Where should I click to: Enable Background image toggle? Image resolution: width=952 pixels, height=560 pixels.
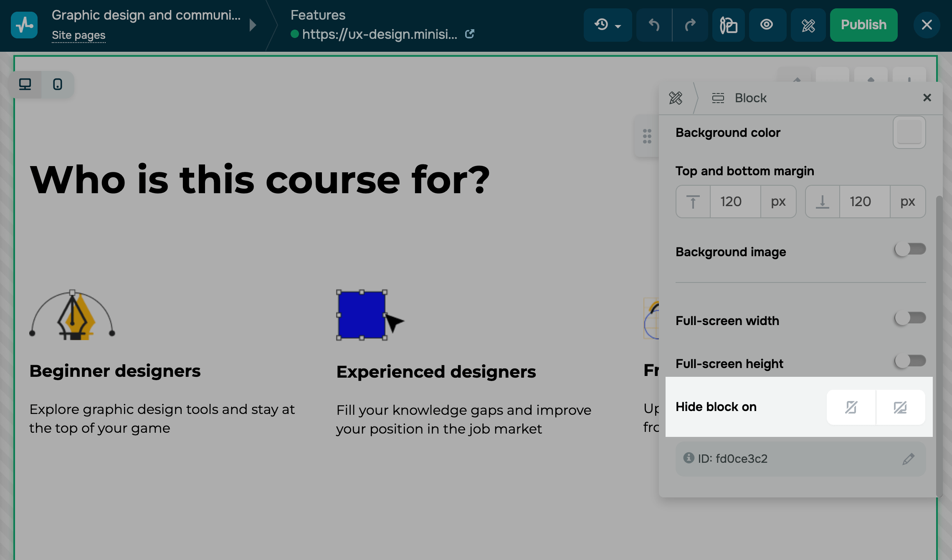tap(910, 250)
